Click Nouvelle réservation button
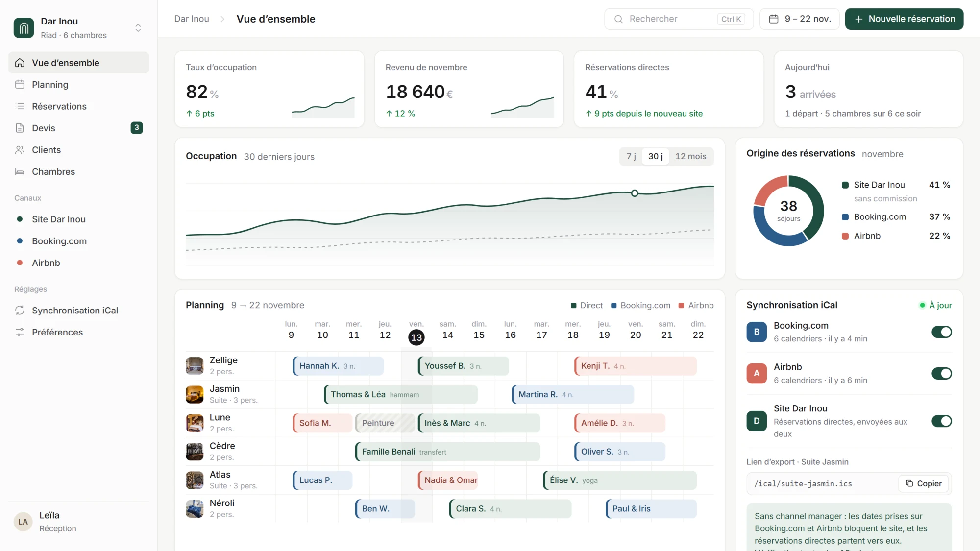The image size is (980, 551). (x=904, y=19)
